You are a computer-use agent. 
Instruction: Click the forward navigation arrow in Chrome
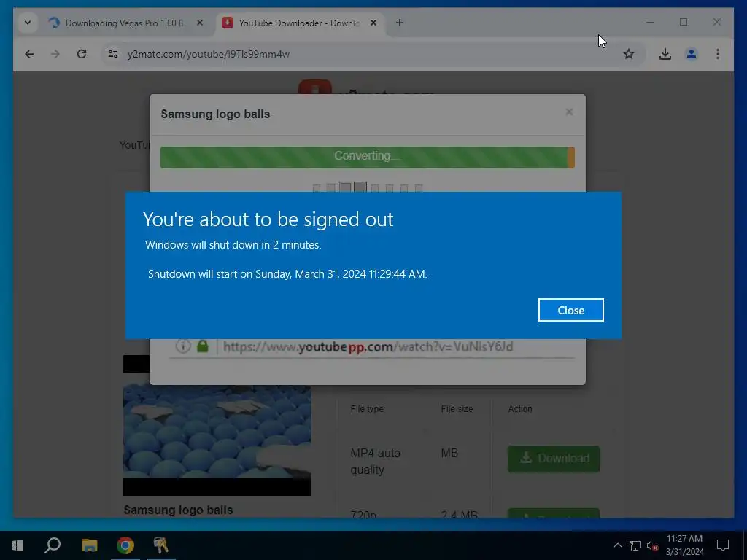[x=55, y=54]
